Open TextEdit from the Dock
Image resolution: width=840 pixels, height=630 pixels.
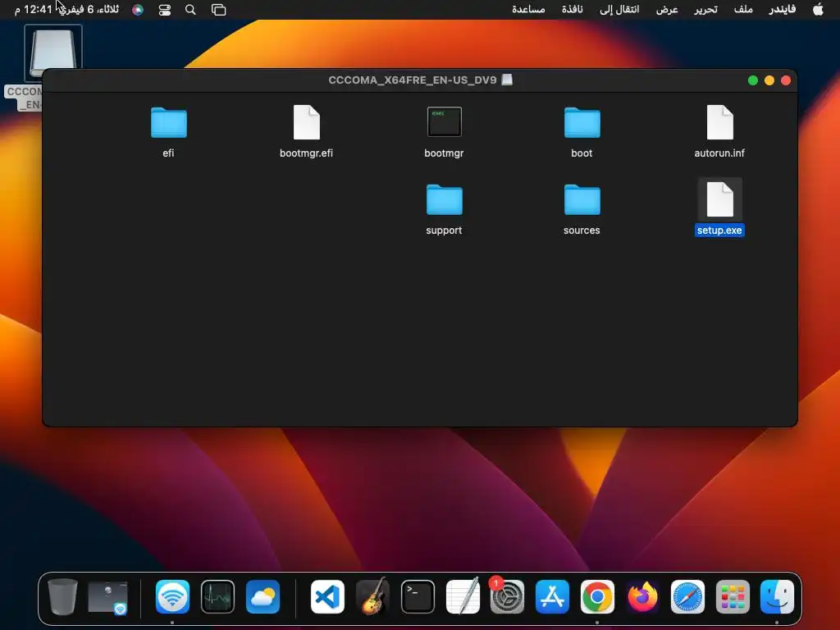[x=463, y=596]
